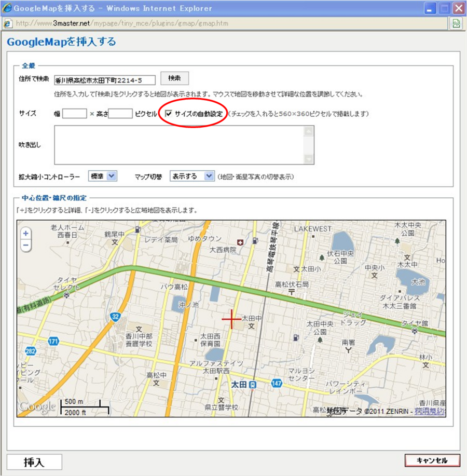Click the 吹き出し scrollbar up arrow
Image resolution: width=467 pixels, height=476 pixels.
[309, 131]
